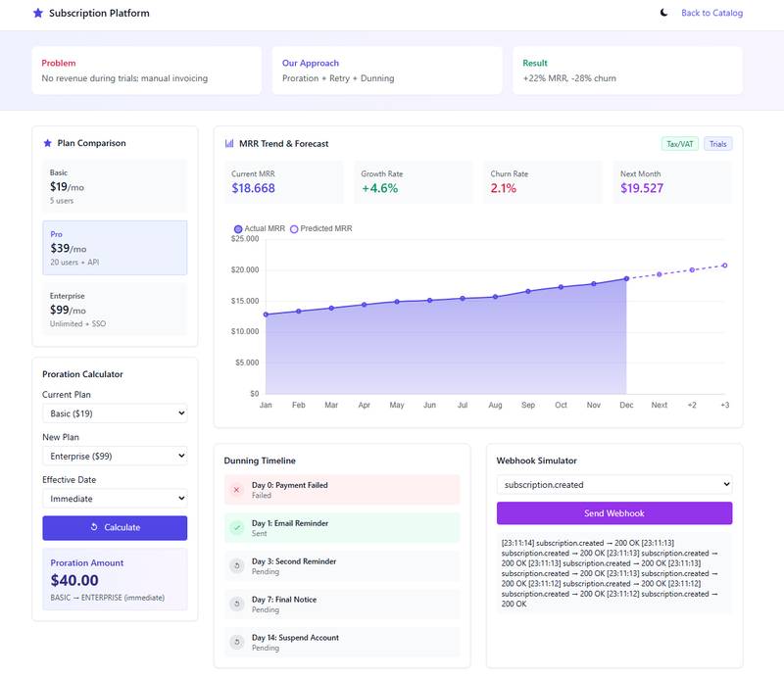Expand the New Plan dropdown
The height and width of the screenshot is (679, 784).
tap(115, 456)
